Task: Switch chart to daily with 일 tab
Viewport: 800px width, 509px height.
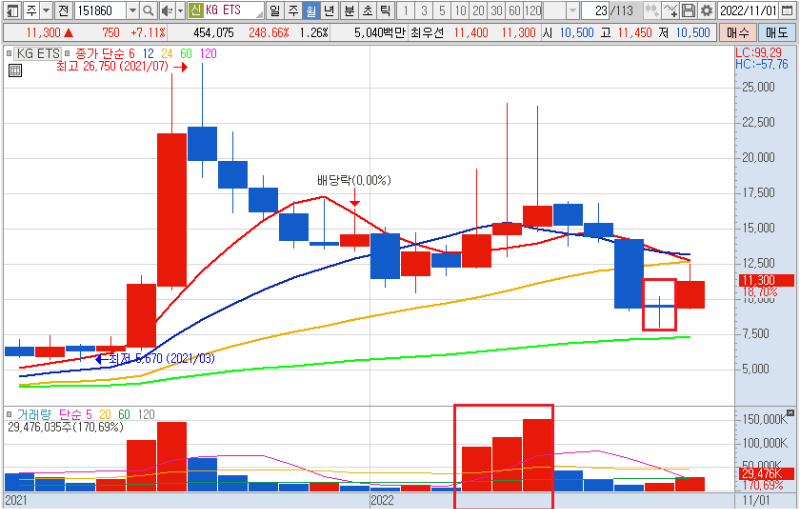Action: [x=275, y=10]
